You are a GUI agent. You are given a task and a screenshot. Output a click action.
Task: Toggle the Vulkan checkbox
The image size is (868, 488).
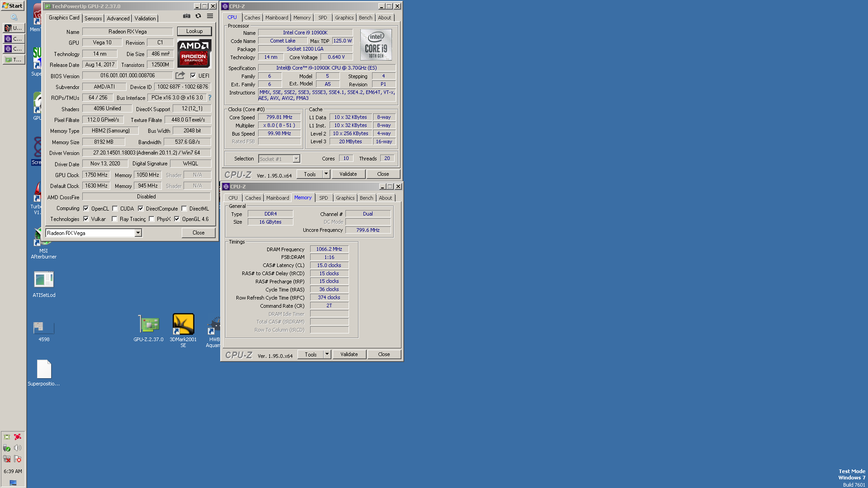tap(86, 219)
